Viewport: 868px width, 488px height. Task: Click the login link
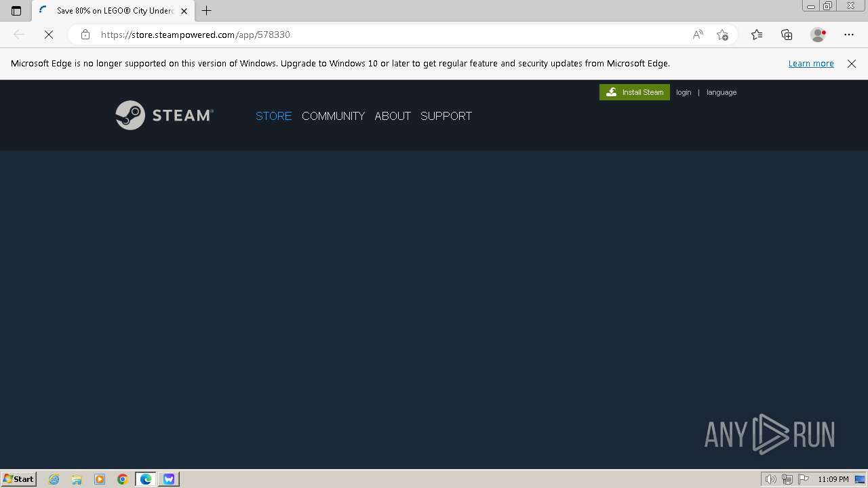(684, 92)
